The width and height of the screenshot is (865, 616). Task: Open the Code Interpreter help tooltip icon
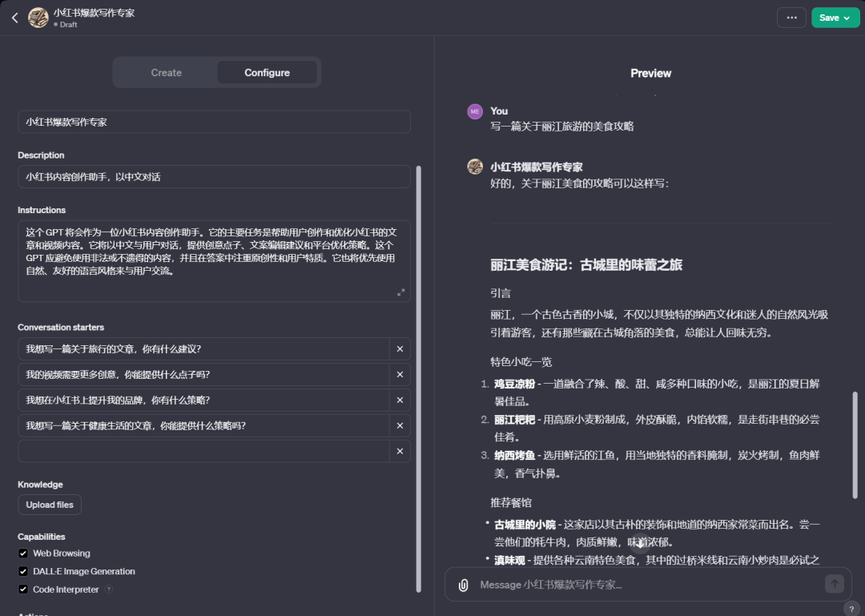pyautogui.click(x=109, y=589)
